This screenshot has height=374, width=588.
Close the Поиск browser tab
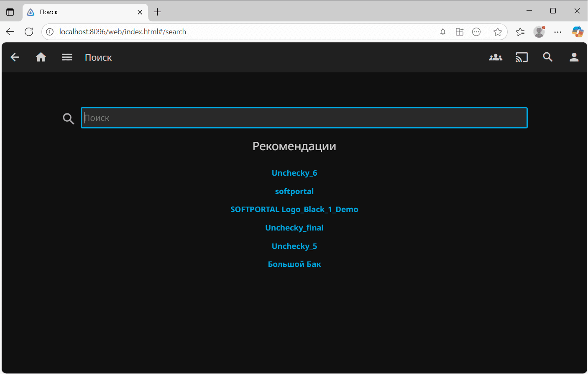(x=140, y=12)
